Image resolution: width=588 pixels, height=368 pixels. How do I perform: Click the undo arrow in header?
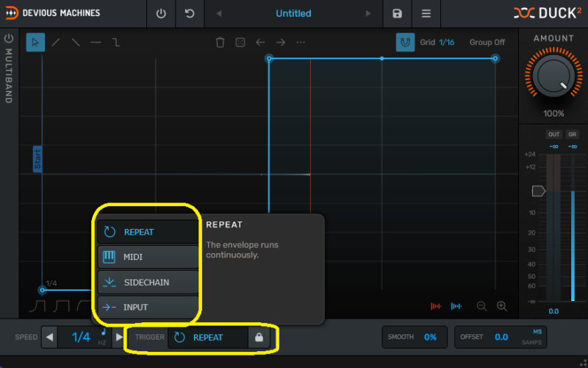point(190,13)
